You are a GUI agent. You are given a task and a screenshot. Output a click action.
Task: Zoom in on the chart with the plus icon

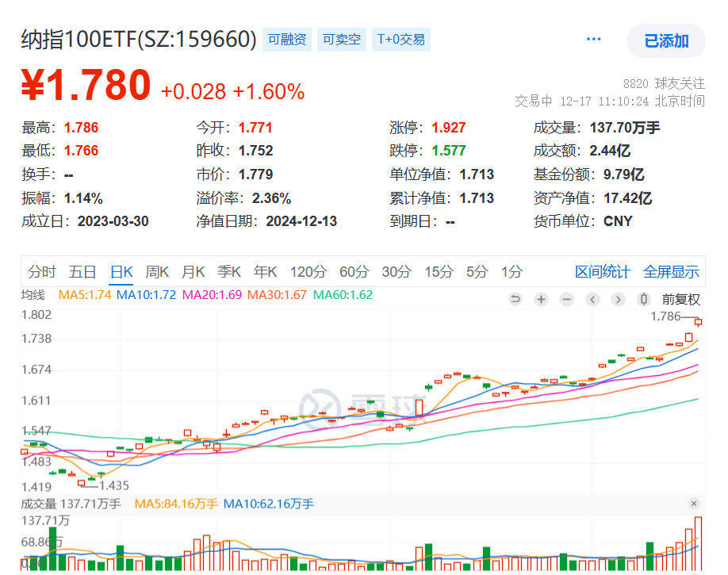pyautogui.click(x=541, y=300)
